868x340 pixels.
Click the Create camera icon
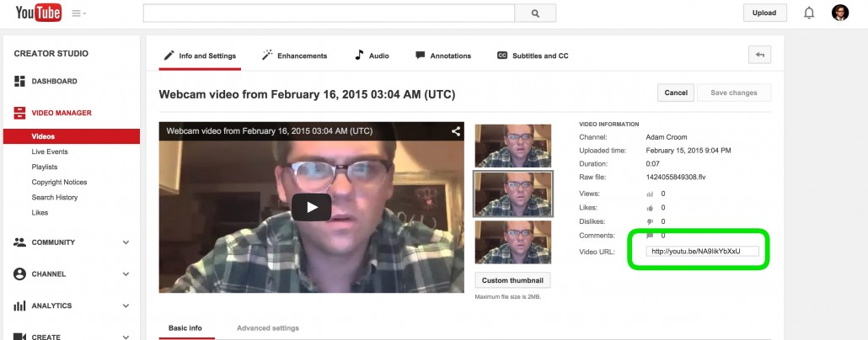pyautogui.click(x=19, y=336)
